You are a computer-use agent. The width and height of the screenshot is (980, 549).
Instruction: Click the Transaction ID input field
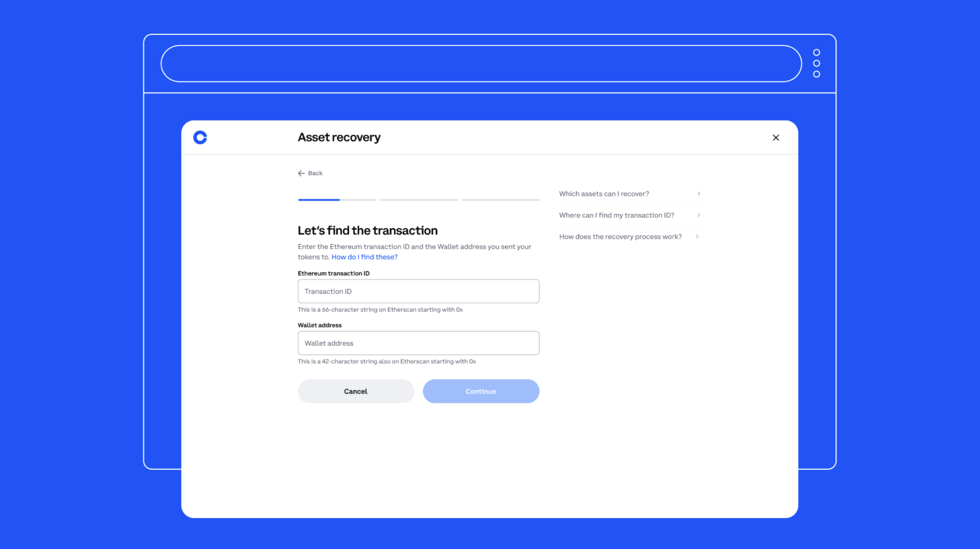[x=418, y=291]
